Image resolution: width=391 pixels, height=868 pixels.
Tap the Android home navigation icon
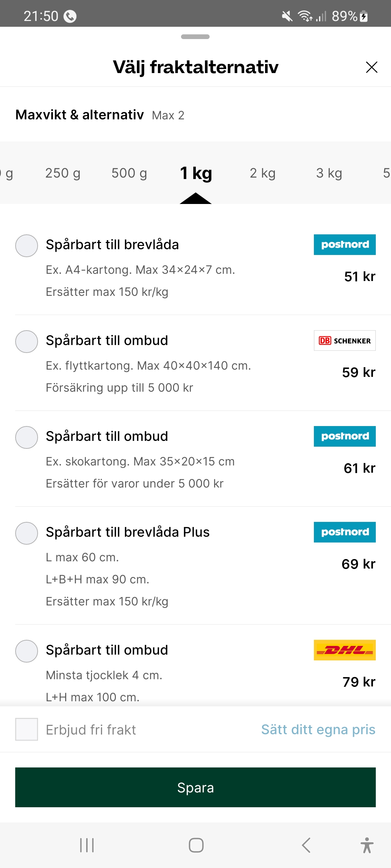[196, 845]
